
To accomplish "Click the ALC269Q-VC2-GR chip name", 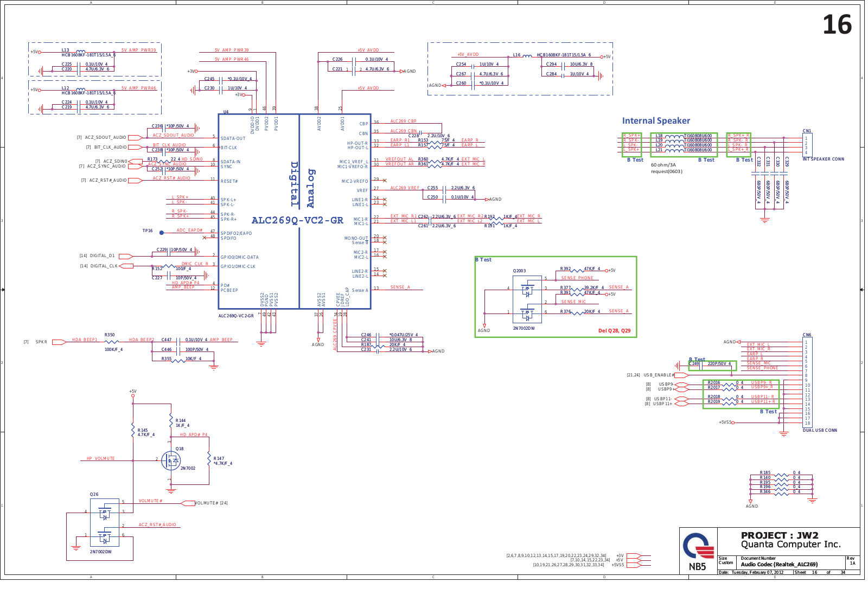I will [x=297, y=220].
